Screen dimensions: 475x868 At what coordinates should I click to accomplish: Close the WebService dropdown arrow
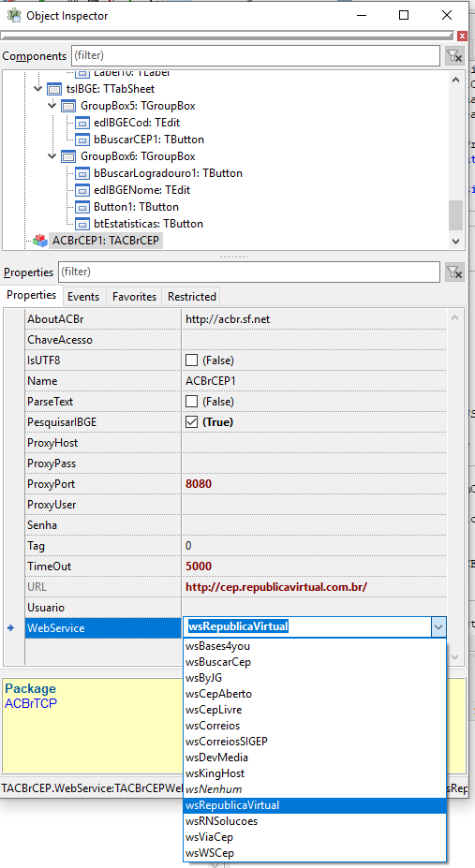[438, 627]
